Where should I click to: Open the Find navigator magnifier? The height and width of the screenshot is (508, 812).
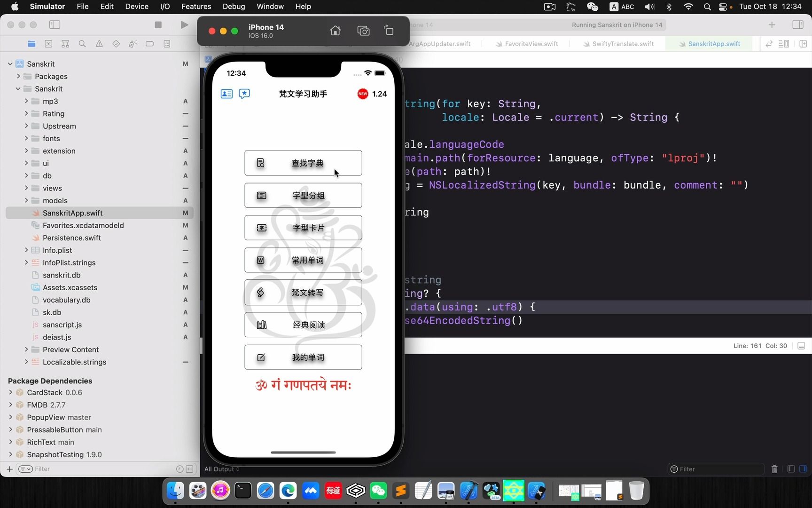point(82,44)
